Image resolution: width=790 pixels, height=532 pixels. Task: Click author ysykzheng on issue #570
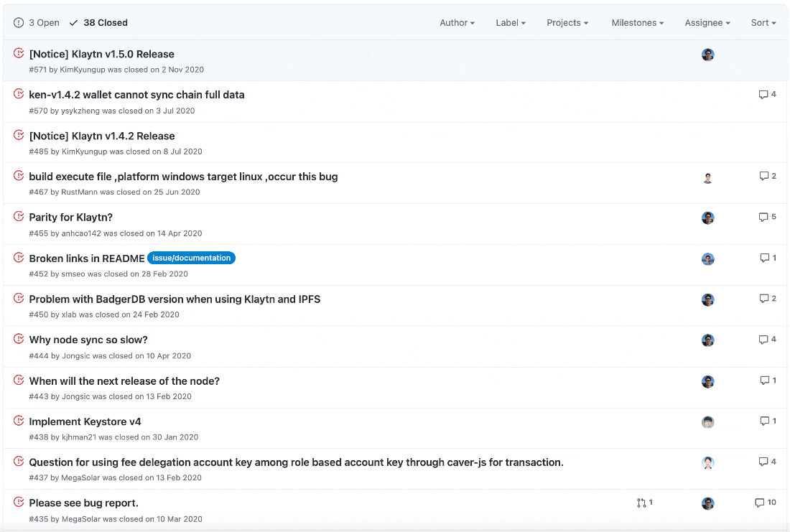coord(80,111)
